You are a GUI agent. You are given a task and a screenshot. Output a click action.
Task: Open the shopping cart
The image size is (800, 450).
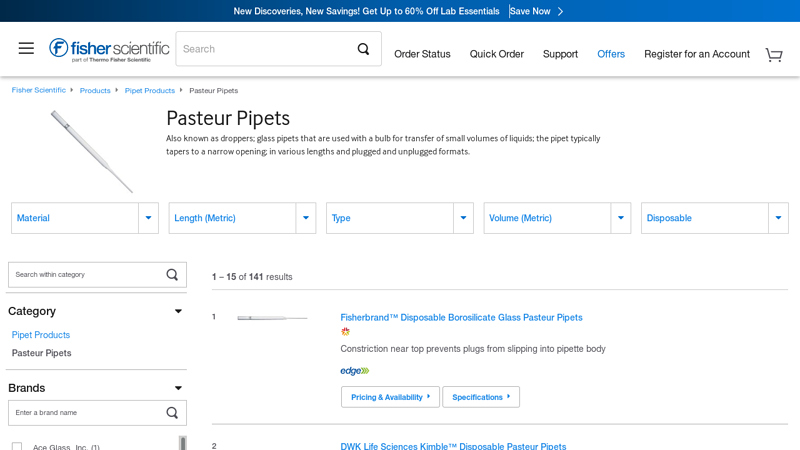pyautogui.click(x=773, y=54)
